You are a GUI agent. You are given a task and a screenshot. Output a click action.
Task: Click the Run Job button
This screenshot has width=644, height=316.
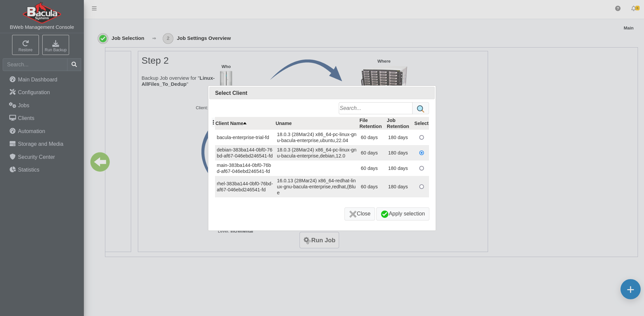pyautogui.click(x=319, y=240)
